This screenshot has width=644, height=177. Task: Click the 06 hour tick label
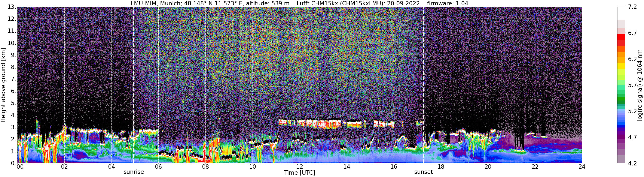(159, 167)
